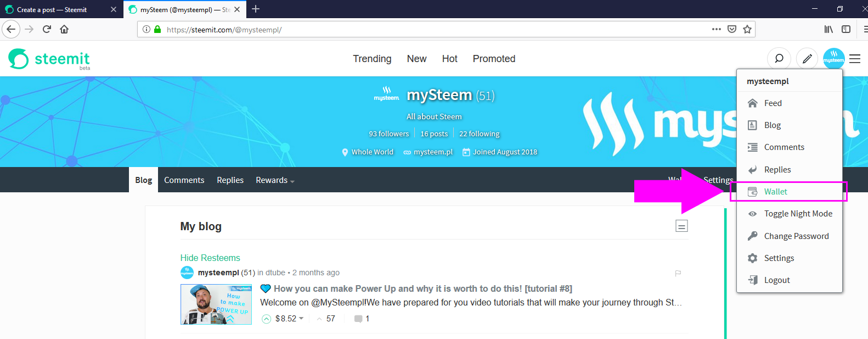Open the Steemit search magnifier
The image size is (868, 339).
(779, 58)
